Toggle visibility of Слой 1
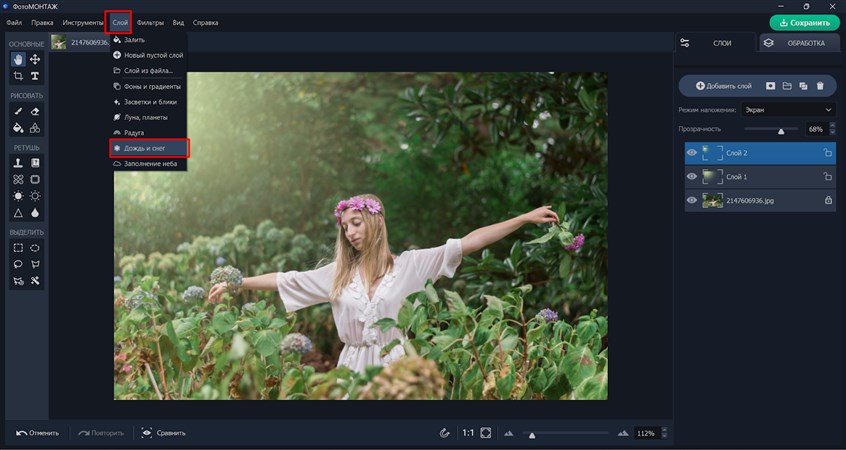Image resolution: width=846 pixels, height=450 pixels. [692, 177]
